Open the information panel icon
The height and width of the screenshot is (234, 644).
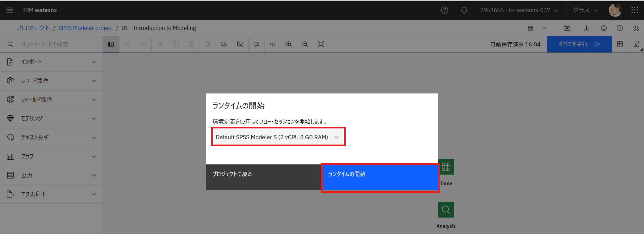click(604, 28)
